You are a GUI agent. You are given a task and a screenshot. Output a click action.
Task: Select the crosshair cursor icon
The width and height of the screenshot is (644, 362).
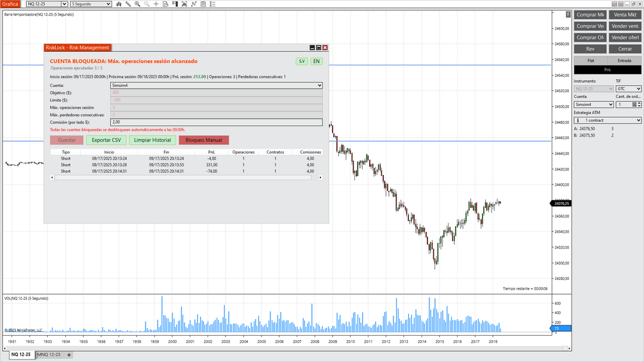pos(156,4)
